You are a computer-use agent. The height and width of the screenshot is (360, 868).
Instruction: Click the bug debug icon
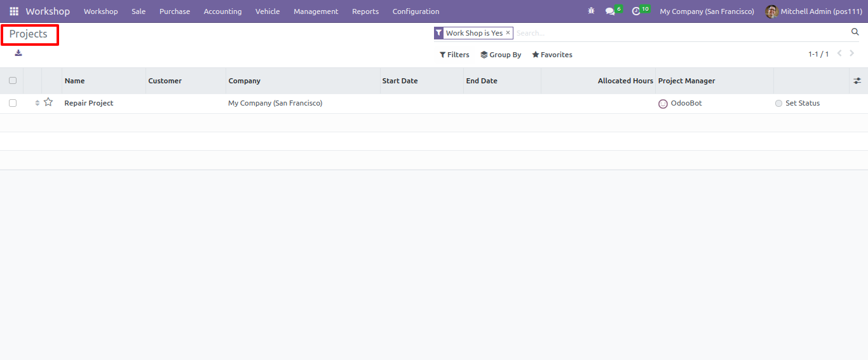592,11
